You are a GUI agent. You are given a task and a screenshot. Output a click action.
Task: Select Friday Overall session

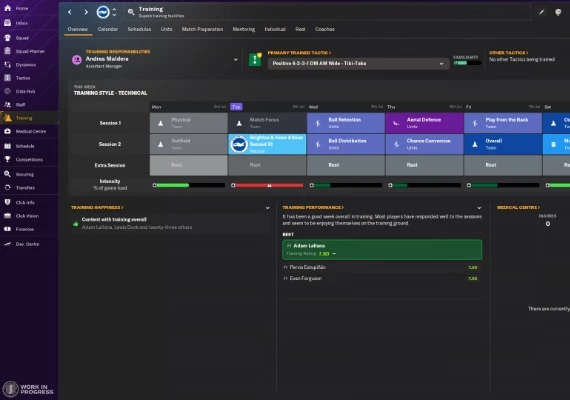click(503, 144)
